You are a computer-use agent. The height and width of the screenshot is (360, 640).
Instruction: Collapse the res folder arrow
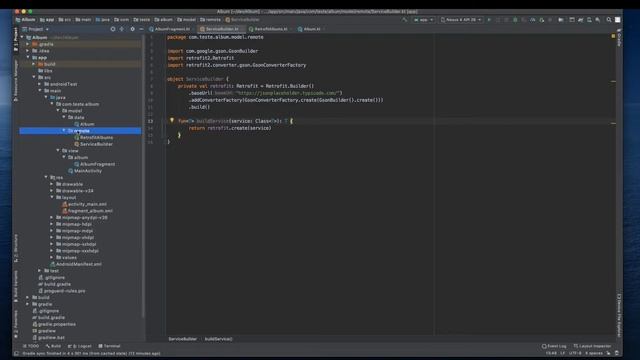46,178
